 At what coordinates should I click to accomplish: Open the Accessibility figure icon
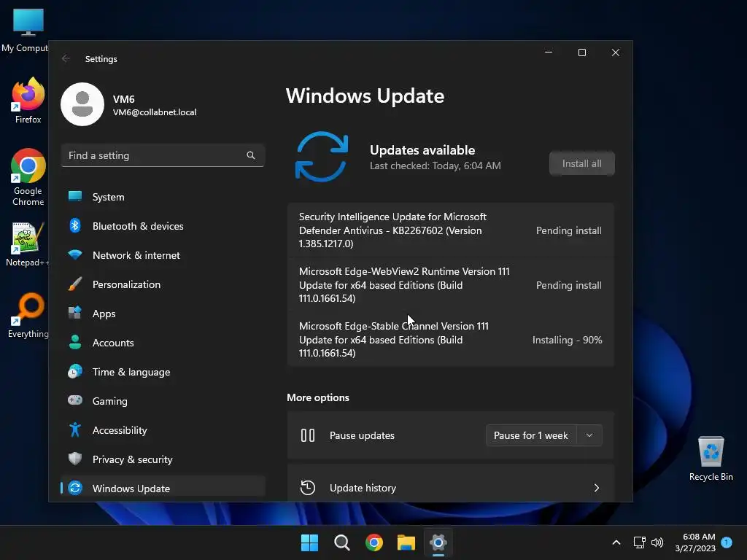click(75, 429)
